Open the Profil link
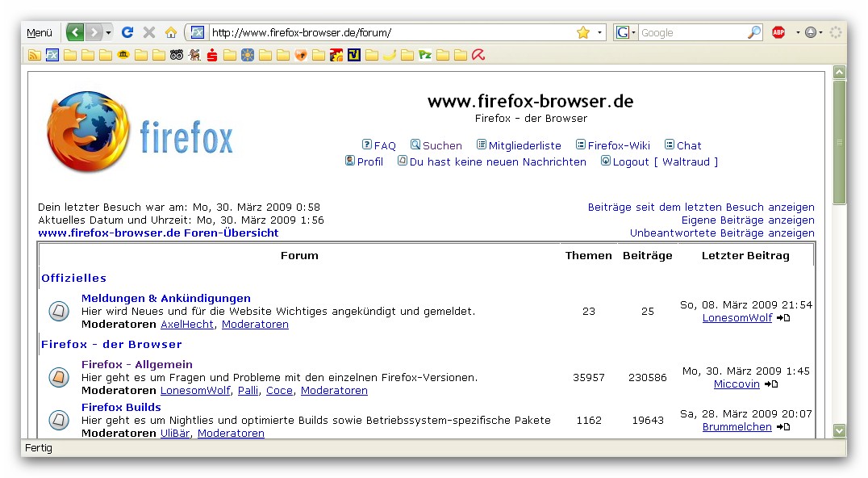The height and width of the screenshot is (478, 868). pyautogui.click(x=364, y=161)
